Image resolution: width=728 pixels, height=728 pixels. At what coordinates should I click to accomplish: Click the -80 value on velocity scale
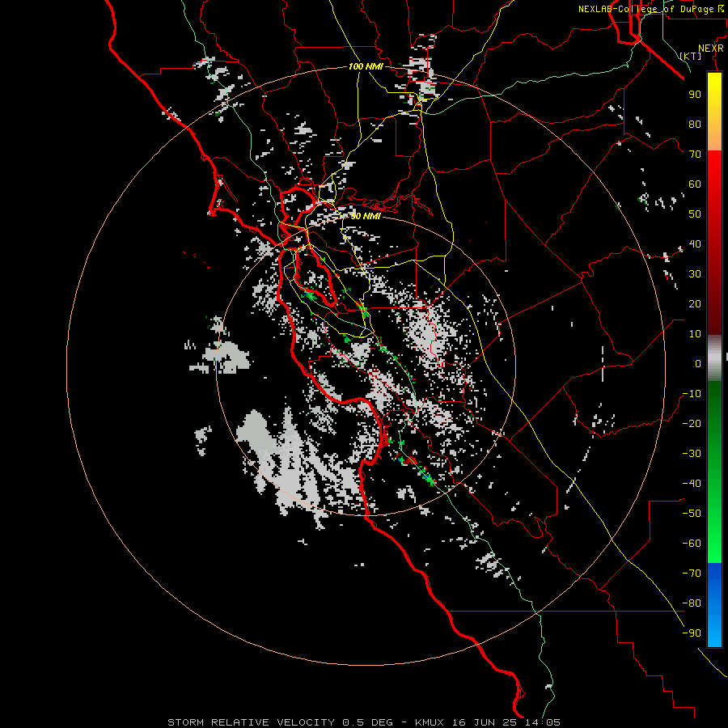click(x=692, y=603)
